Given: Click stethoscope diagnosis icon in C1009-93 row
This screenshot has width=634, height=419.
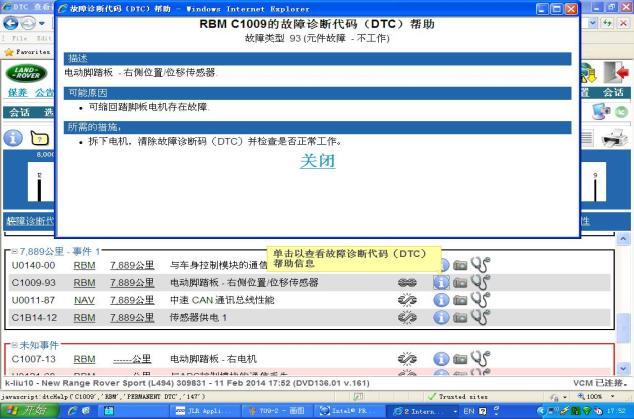Looking at the screenshot, I should click(480, 282).
